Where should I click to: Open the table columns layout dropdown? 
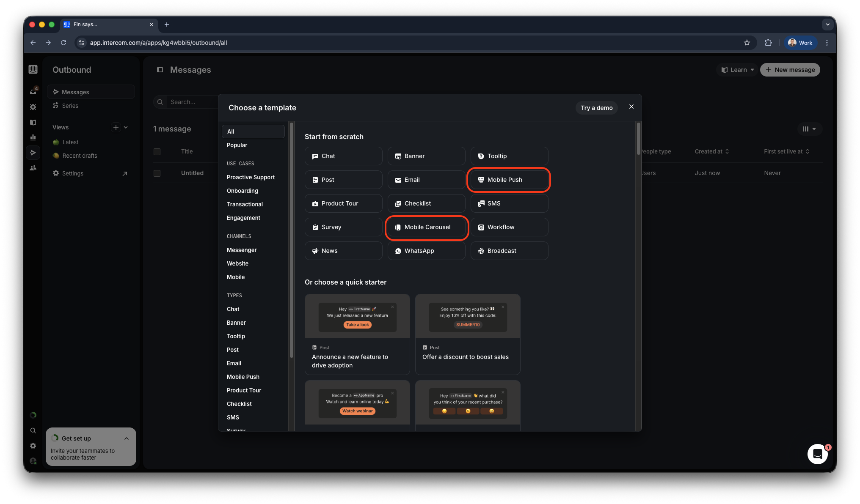coord(809,129)
